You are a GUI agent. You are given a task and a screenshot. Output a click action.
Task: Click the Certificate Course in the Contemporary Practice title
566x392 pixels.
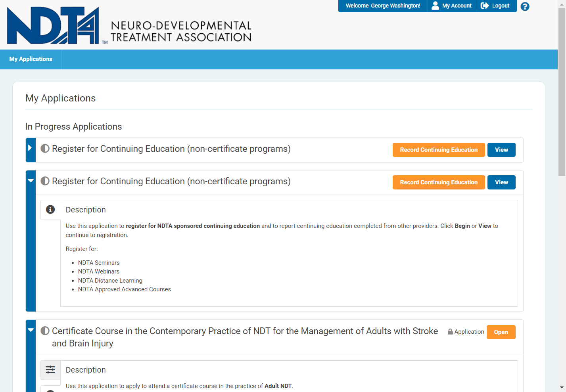pyautogui.click(x=245, y=337)
